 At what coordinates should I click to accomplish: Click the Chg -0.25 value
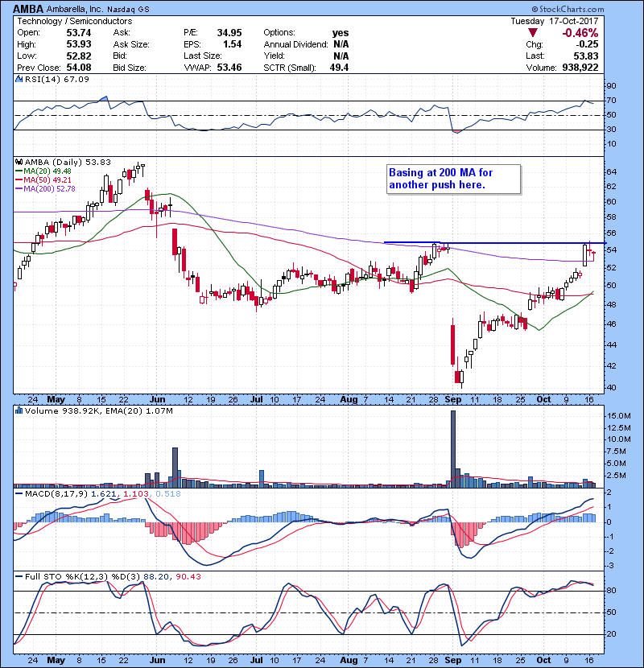tap(587, 44)
